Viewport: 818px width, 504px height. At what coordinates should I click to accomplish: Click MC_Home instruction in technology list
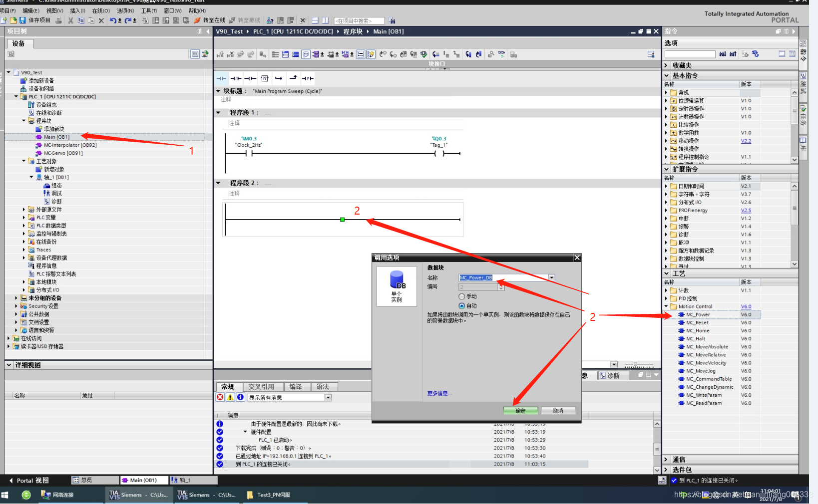698,330
